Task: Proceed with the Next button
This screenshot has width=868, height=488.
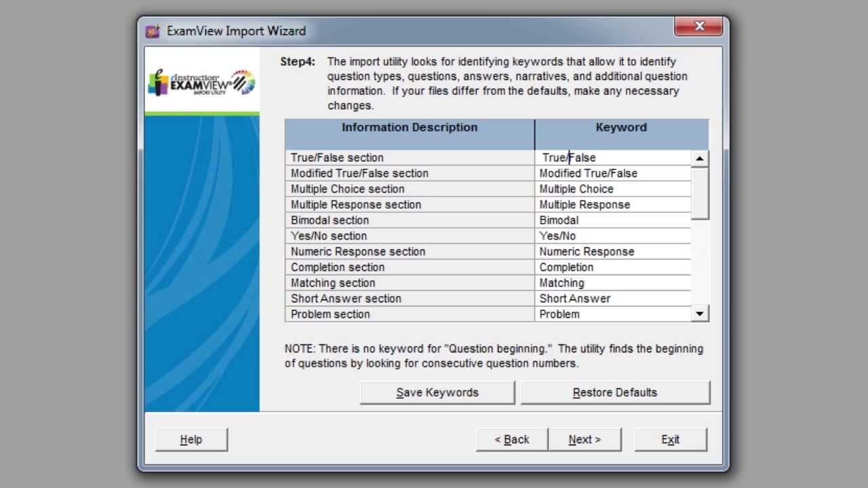Action: pos(585,439)
